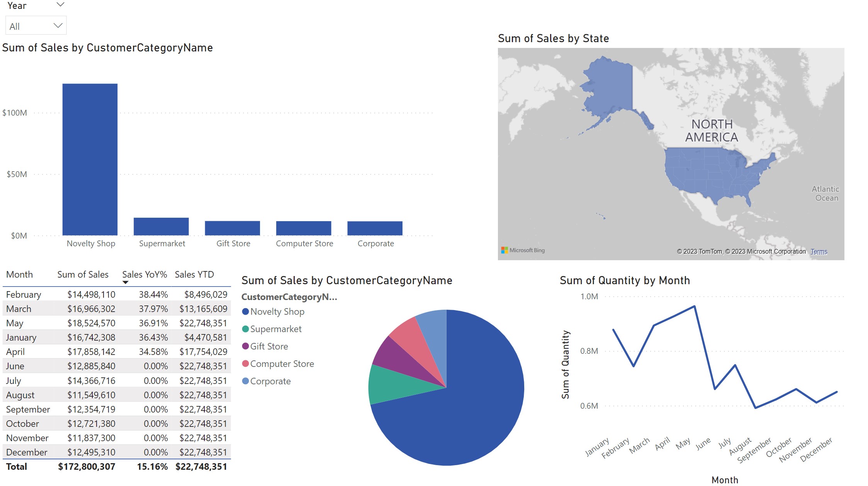The image size is (868, 486).
Task: Click the Microsoft Bing logo on map
Action: pyautogui.click(x=523, y=250)
